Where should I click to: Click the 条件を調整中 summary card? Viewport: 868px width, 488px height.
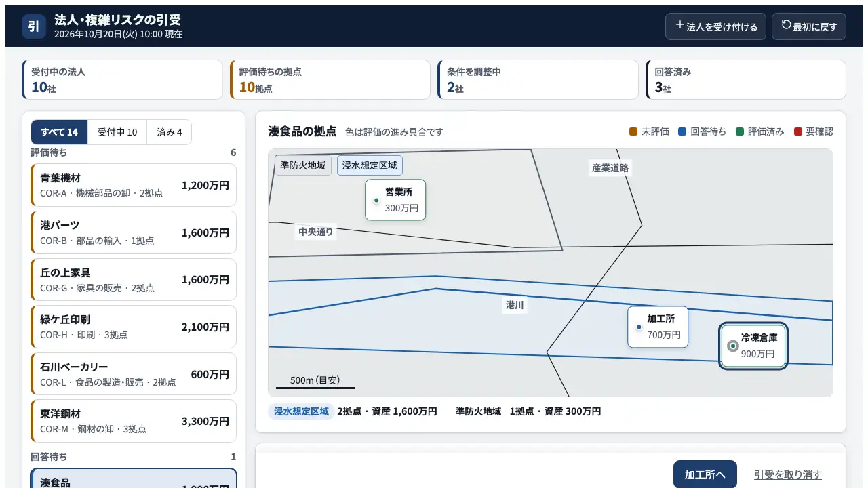[x=538, y=80]
